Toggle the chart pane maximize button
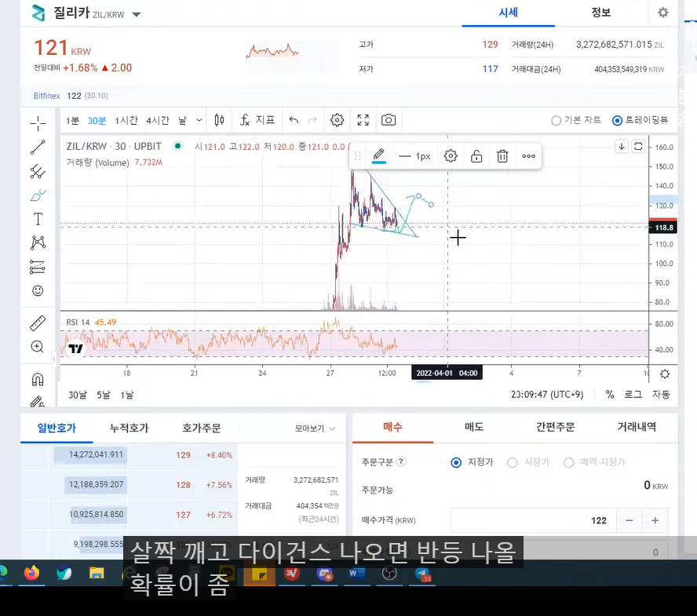697x616 pixels. [638, 146]
